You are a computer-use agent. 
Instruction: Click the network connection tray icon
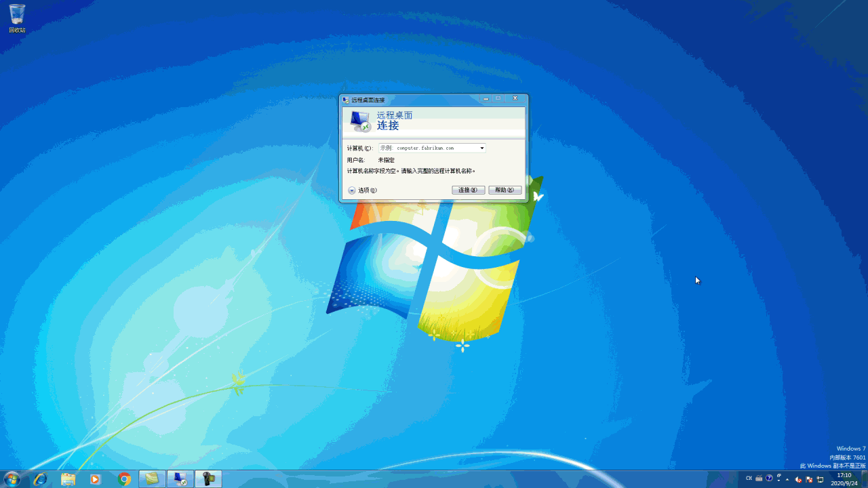(820, 479)
